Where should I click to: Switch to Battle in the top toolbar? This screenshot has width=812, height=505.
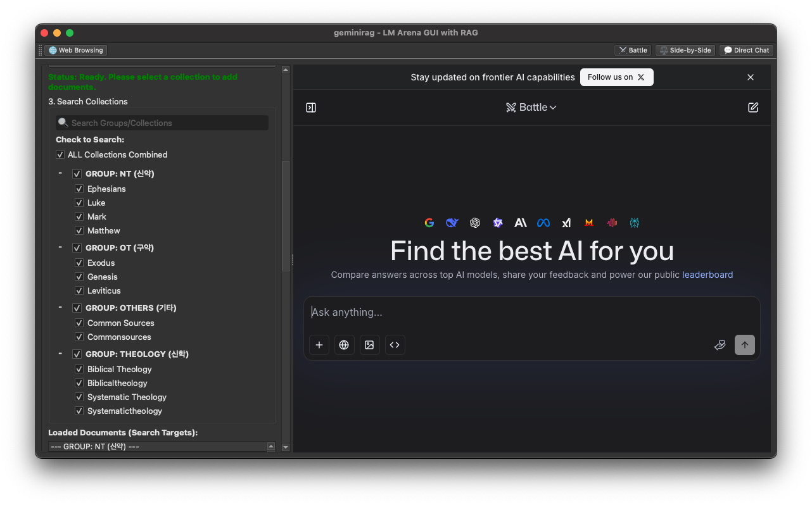pos(633,50)
